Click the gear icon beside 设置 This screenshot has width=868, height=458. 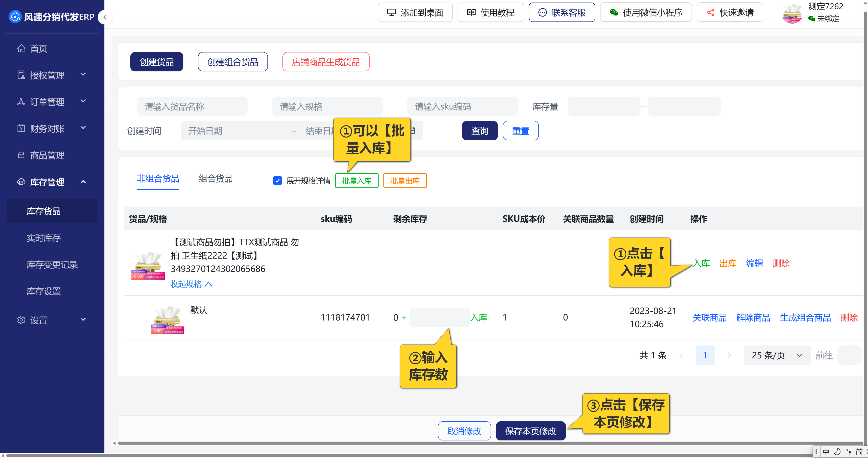click(21, 320)
